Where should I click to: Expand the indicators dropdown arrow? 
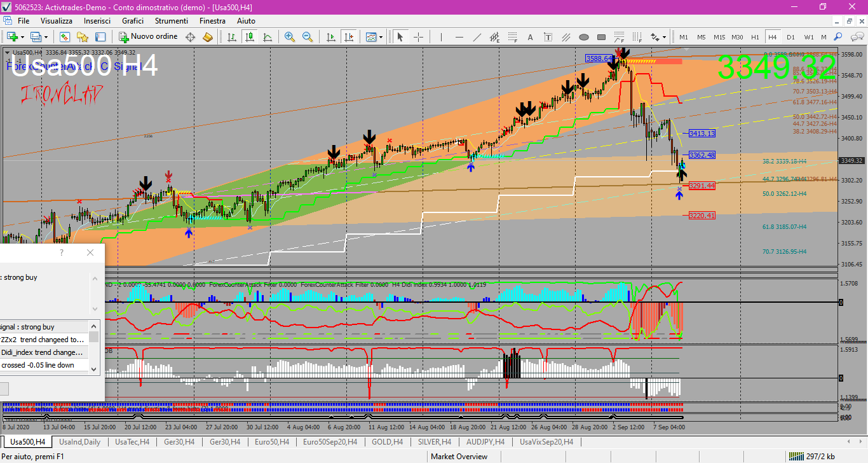point(381,37)
